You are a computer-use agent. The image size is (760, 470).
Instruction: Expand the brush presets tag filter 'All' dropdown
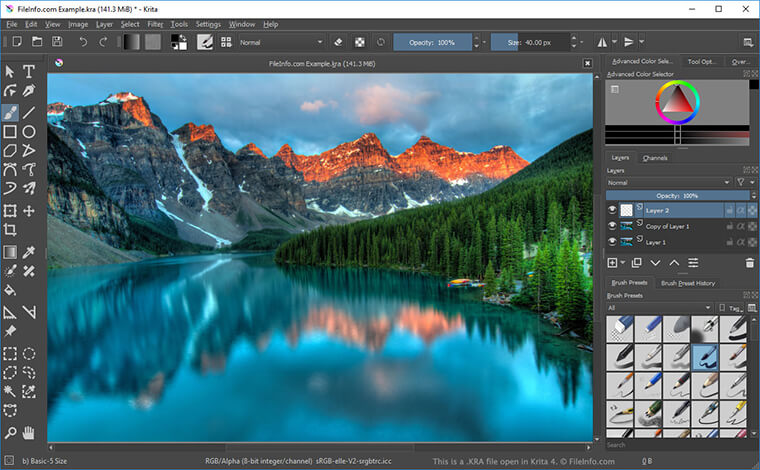pos(660,308)
